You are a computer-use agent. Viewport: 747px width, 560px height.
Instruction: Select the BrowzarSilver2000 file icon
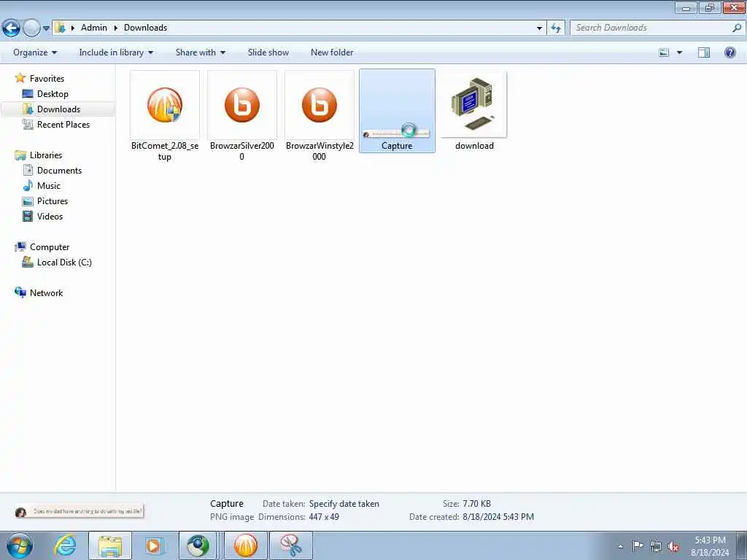(242, 105)
